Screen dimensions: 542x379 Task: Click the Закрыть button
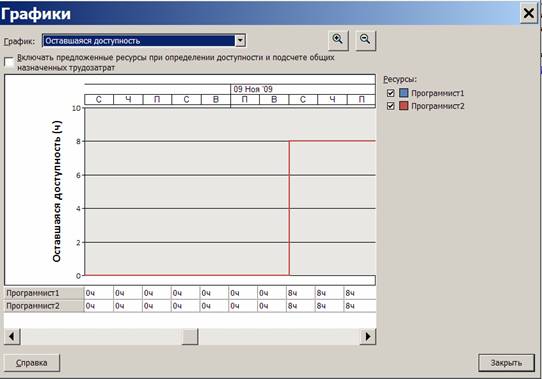pos(506,363)
